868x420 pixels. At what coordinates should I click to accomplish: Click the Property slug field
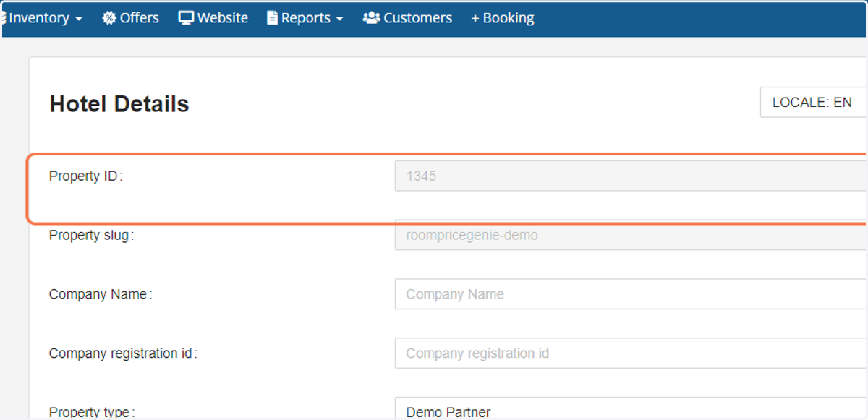click(x=631, y=235)
